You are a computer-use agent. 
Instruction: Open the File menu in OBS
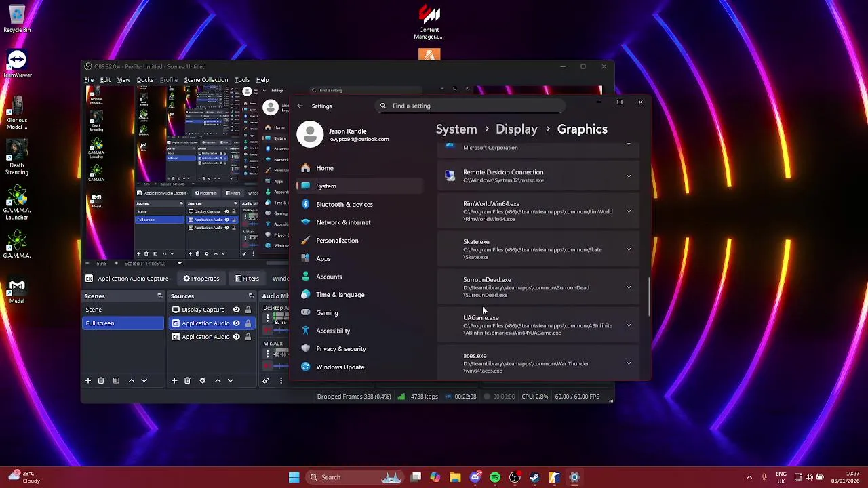pyautogui.click(x=89, y=80)
